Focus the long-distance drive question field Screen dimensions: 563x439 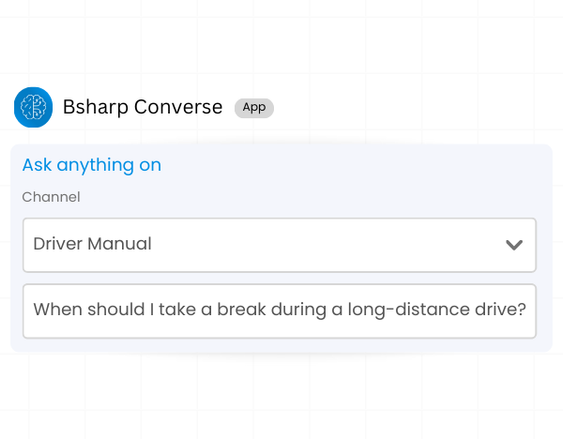click(x=279, y=311)
